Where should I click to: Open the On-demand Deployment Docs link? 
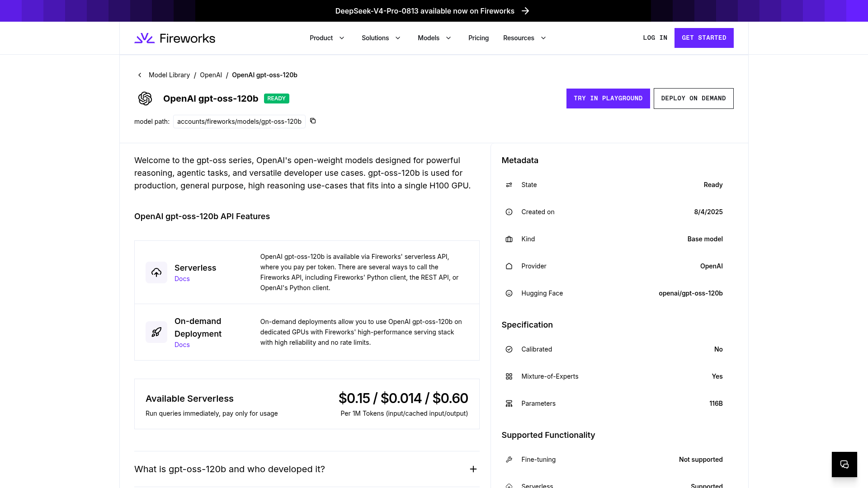click(x=182, y=345)
